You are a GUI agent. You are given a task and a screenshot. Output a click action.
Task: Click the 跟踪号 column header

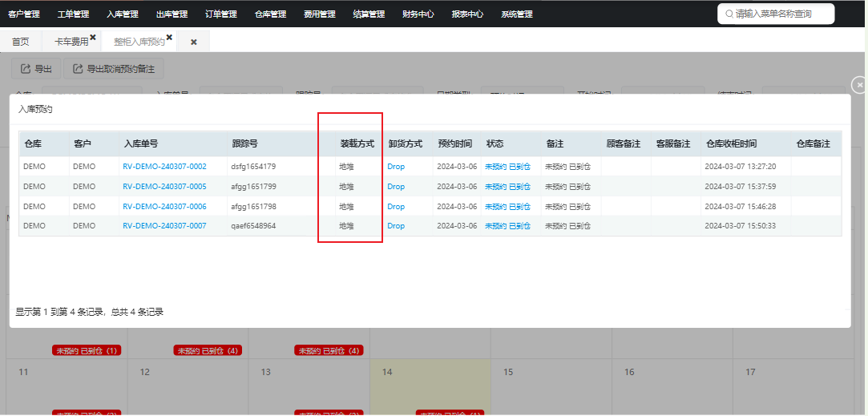(x=281, y=144)
